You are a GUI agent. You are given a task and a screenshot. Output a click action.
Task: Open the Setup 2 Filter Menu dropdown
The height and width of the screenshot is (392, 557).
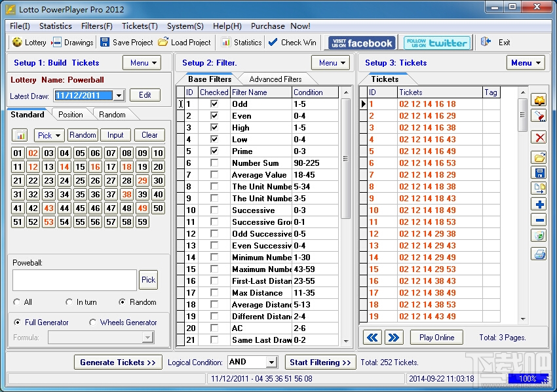point(330,63)
